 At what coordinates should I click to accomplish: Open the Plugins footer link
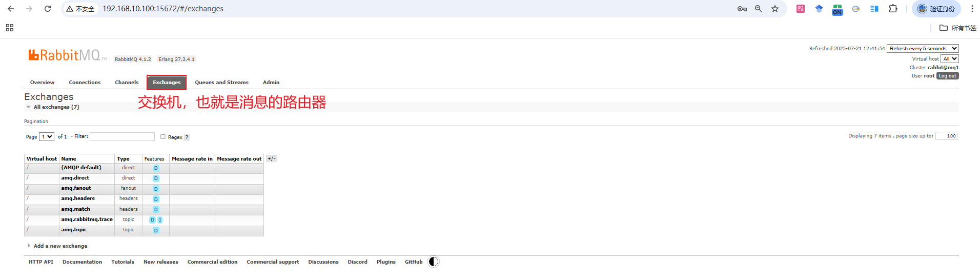[386, 262]
